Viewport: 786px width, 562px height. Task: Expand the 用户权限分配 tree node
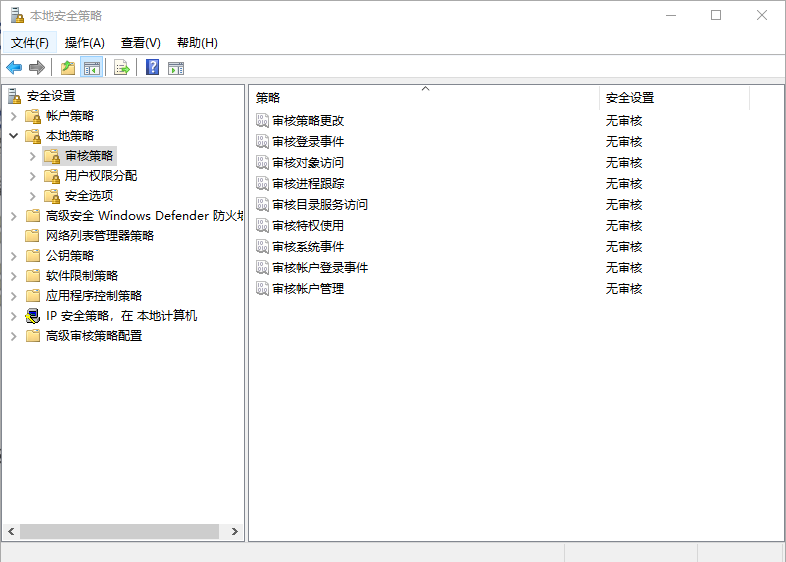tap(33, 176)
